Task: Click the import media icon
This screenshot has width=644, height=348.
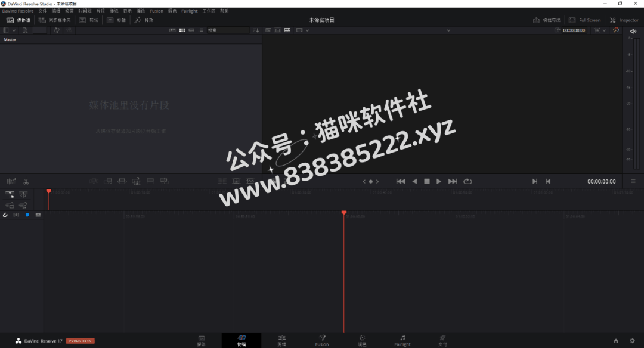Action: click(x=25, y=30)
